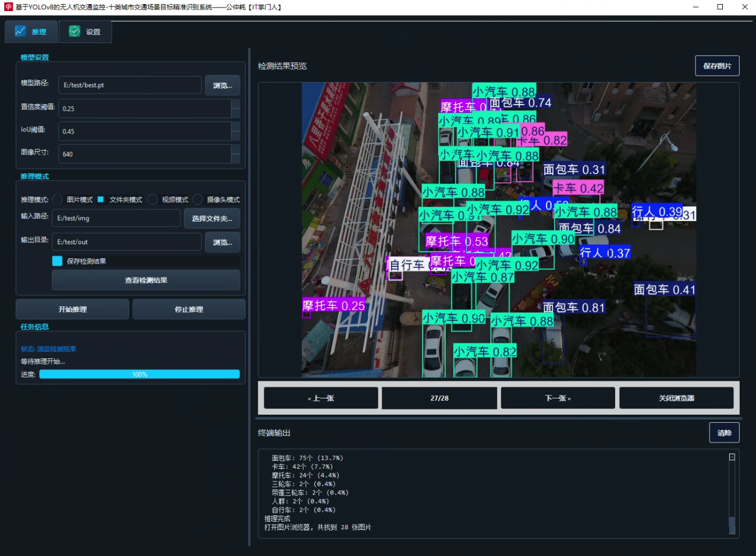Screen dimensions: 756x556
Task: Click the terminal line 推理完成
Action: [277, 519]
